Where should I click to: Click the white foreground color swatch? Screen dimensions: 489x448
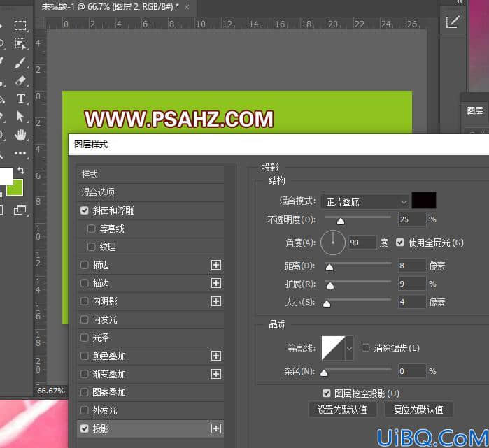[6, 176]
